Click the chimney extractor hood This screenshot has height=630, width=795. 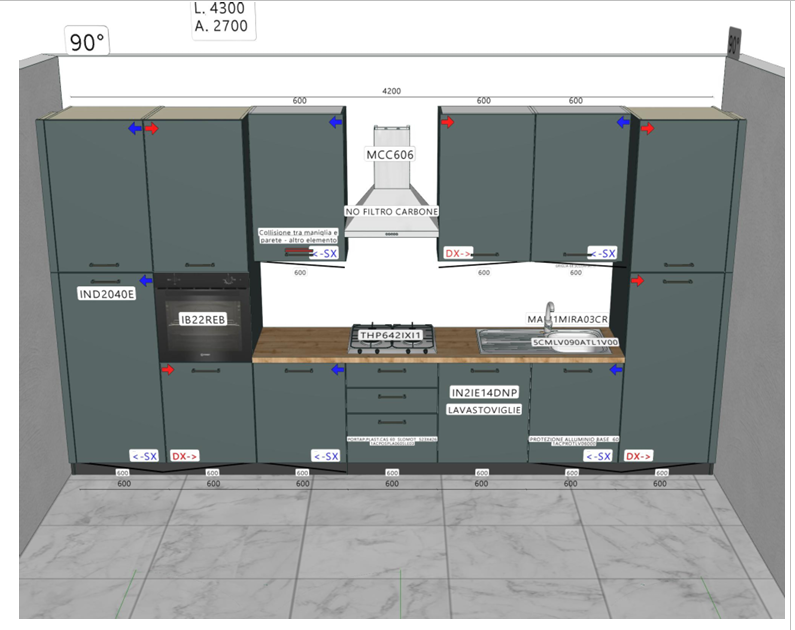tap(391, 190)
